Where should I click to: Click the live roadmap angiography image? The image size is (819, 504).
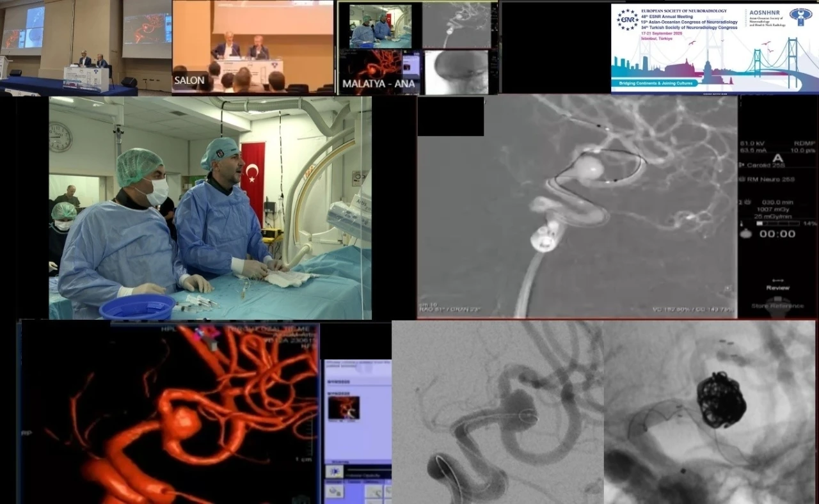click(577, 207)
